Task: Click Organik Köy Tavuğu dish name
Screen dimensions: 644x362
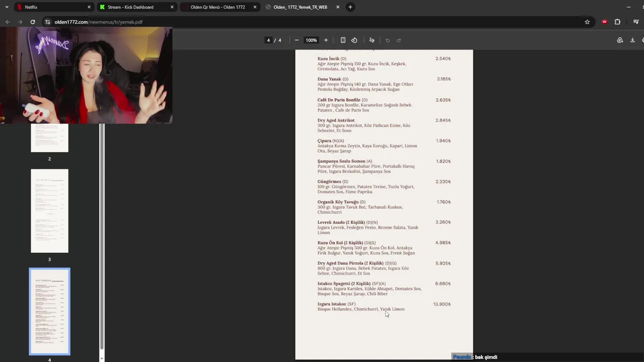Action: pos(338,202)
